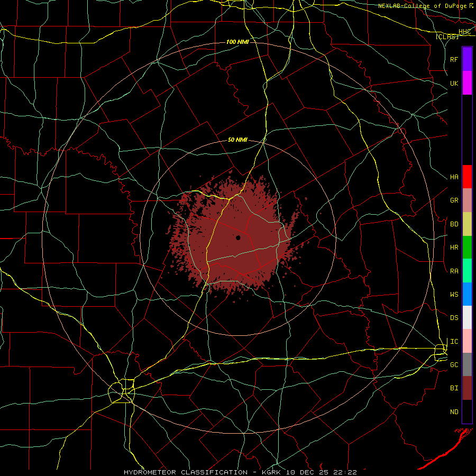Viewport: 476px width, 476px height.
Task: Click the IC legend label
Action: [454, 342]
